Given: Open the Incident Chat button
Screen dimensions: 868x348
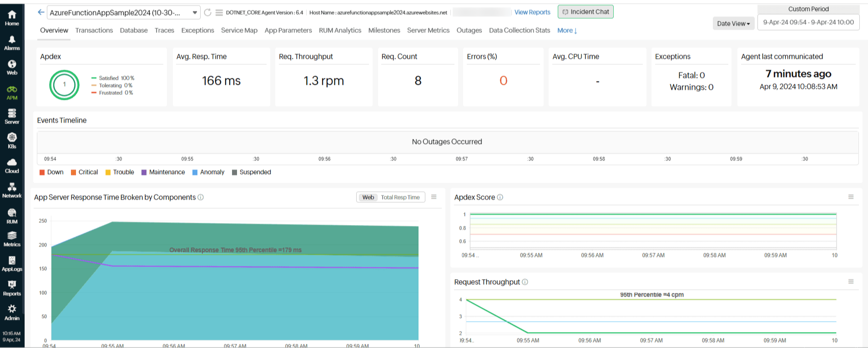Looking at the screenshot, I should (585, 12).
